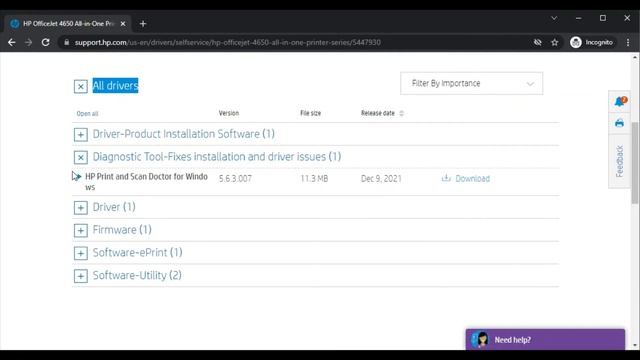Image resolution: width=640 pixels, height=360 pixels.
Task: Click the Open all link
Action: (87, 114)
